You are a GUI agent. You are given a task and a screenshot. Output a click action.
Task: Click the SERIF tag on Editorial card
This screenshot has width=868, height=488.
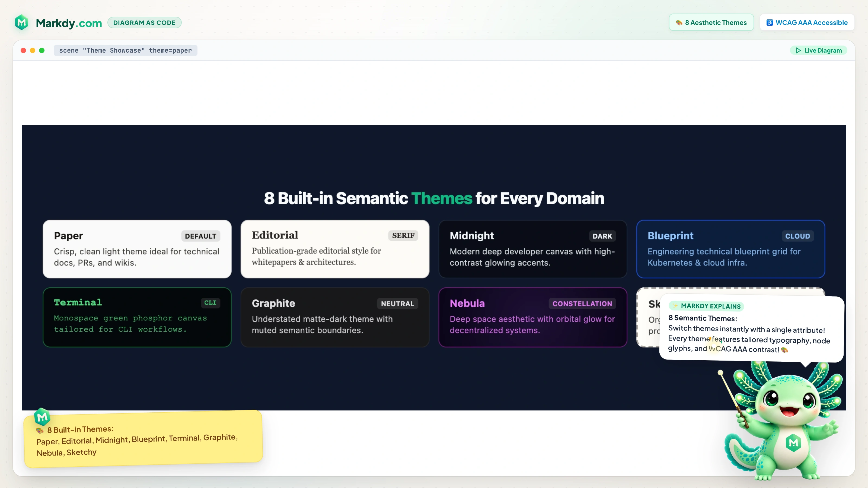click(403, 235)
